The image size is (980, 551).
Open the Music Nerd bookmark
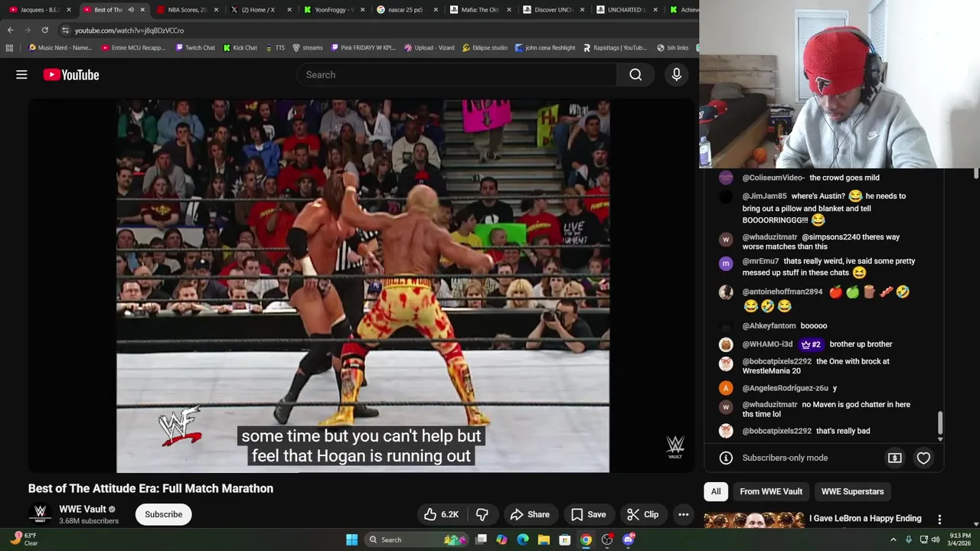(60, 47)
